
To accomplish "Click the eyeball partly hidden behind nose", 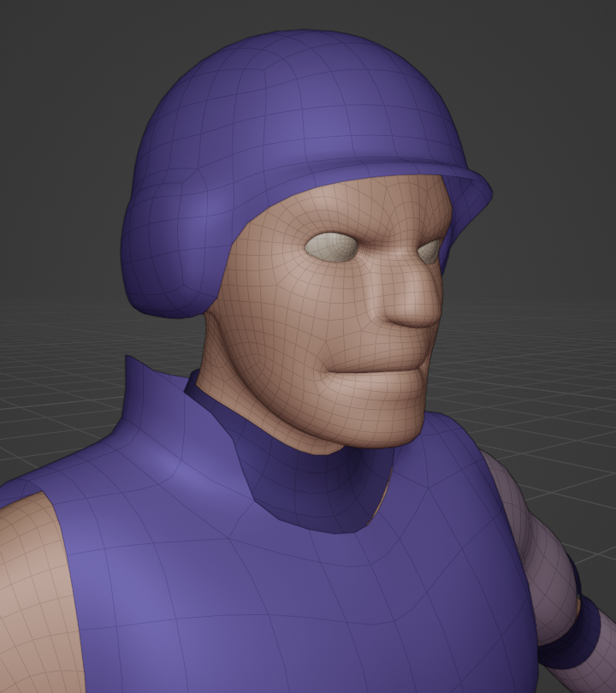I will (429, 251).
